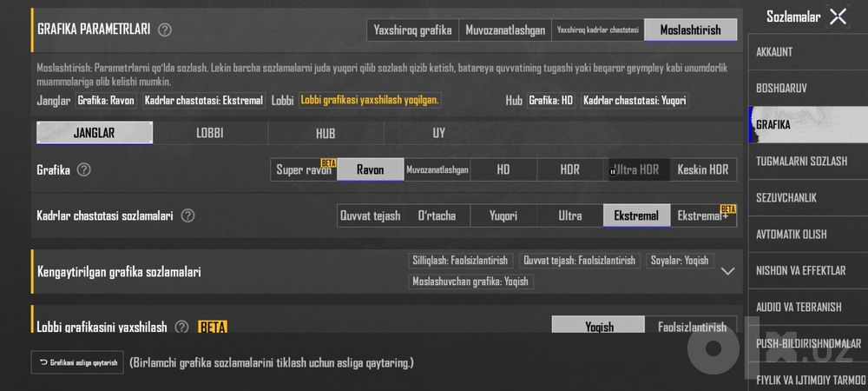Expand Kengaytirilgan grafika sozlamalari chevron

point(728,271)
